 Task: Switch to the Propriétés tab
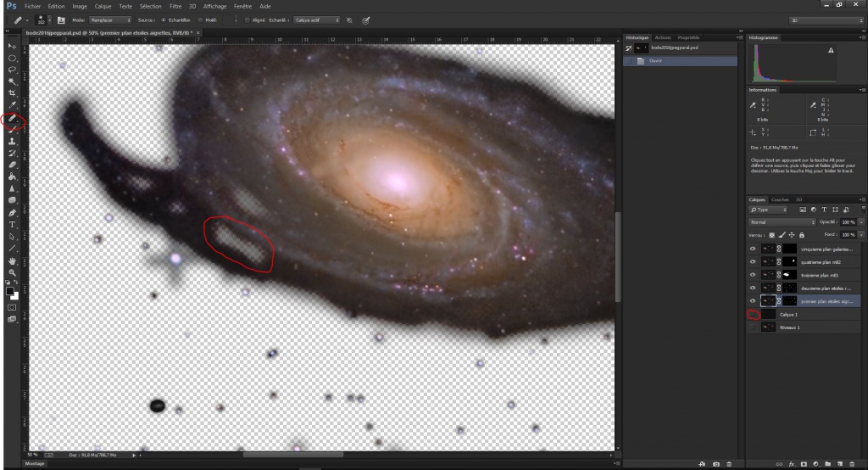pyautogui.click(x=688, y=37)
